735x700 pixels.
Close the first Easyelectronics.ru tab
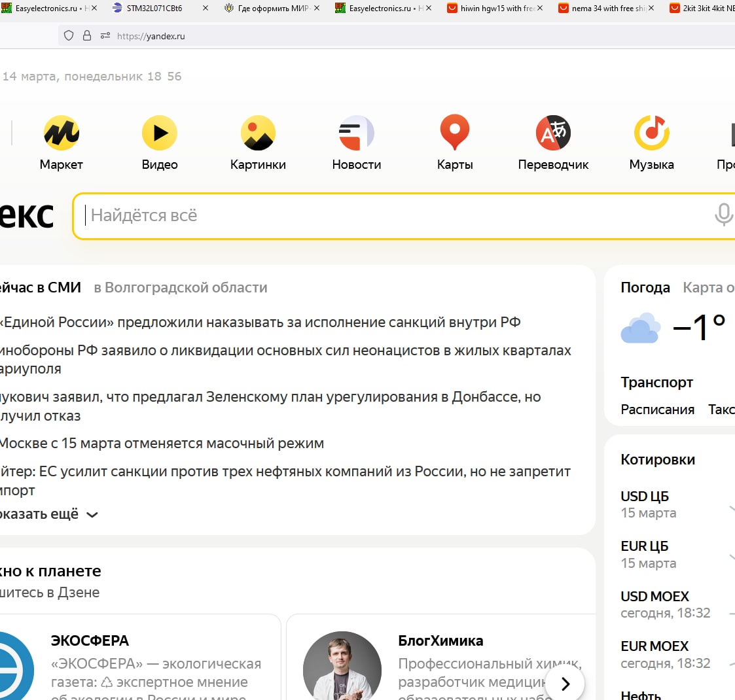(x=94, y=9)
